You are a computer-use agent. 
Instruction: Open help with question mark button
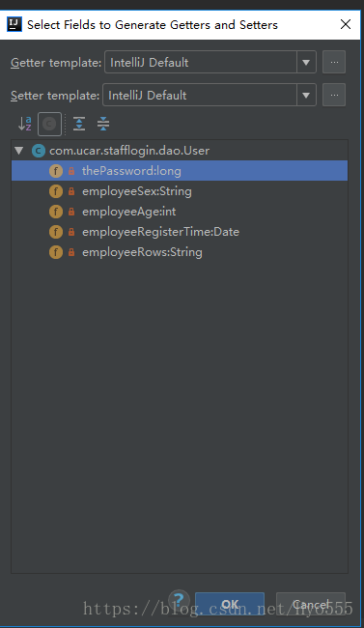point(179,600)
